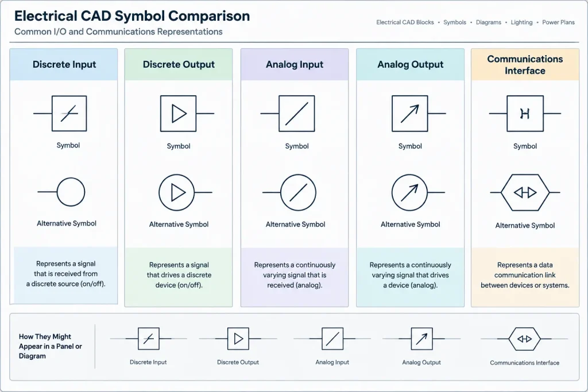
Task: Click the Communications Interface description text
Action: pos(525,275)
